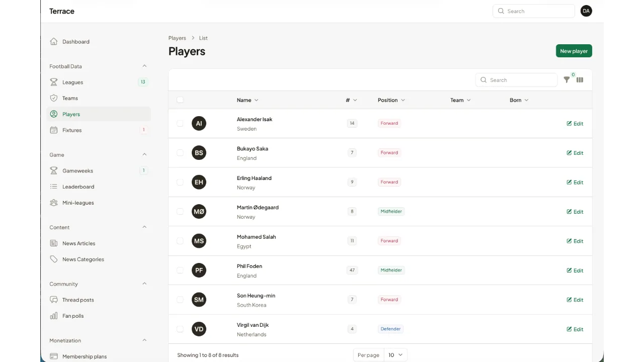Select the Virgil van Dijk row checkbox
Screen dimensions: 644x362
point(180,329)
